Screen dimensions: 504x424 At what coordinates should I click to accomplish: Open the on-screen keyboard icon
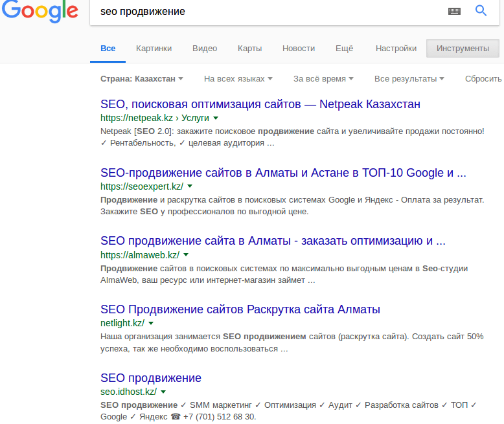click(454, 12)
